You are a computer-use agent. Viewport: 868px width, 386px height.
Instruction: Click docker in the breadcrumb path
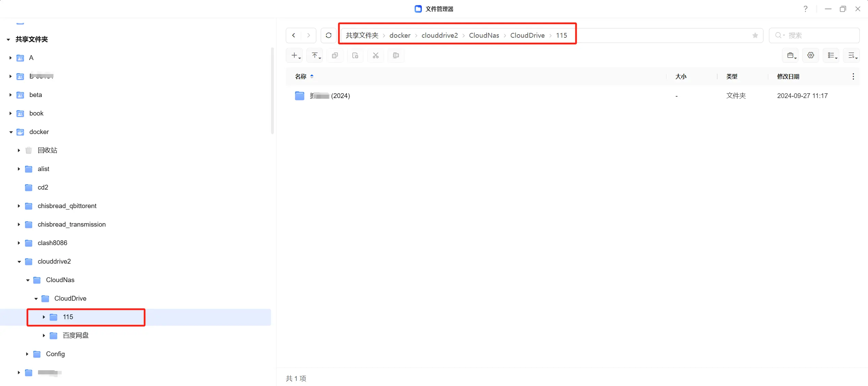click(x=400, y=35)
